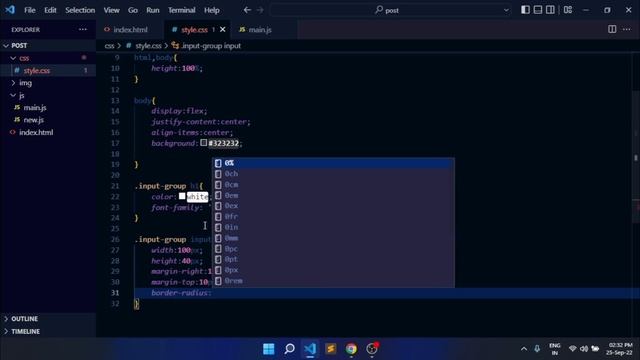Viewport: 640px width, 360px height.
Task: Choose the 0rem suggestion
Action: coord(333,281)
